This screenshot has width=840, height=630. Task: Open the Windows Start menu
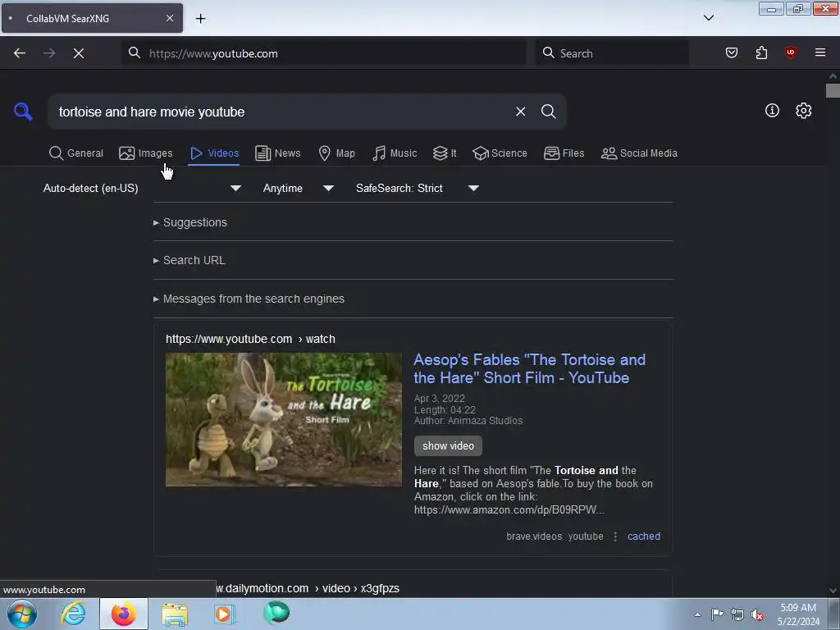point(22,614)
